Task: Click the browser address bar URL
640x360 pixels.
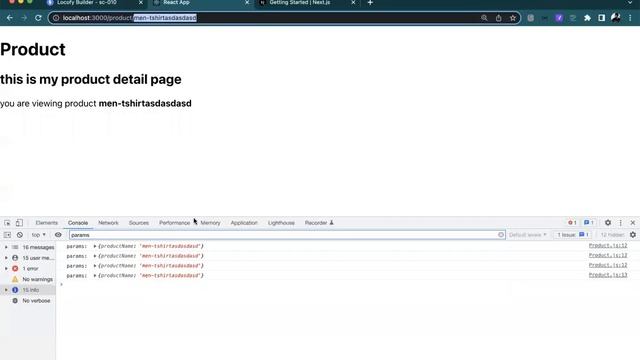Action: pyautogui.click(x=129, y=18)
